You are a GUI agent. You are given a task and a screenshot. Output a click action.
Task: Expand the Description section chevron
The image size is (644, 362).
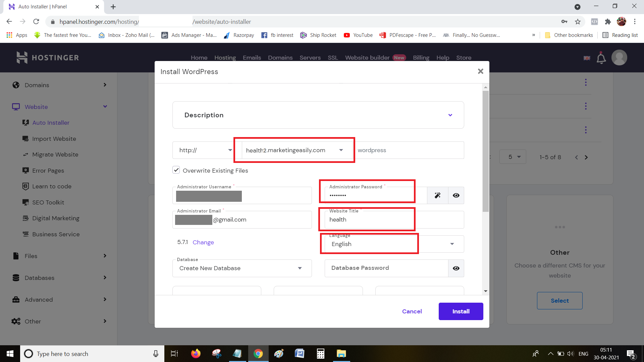tap(450, 115)
